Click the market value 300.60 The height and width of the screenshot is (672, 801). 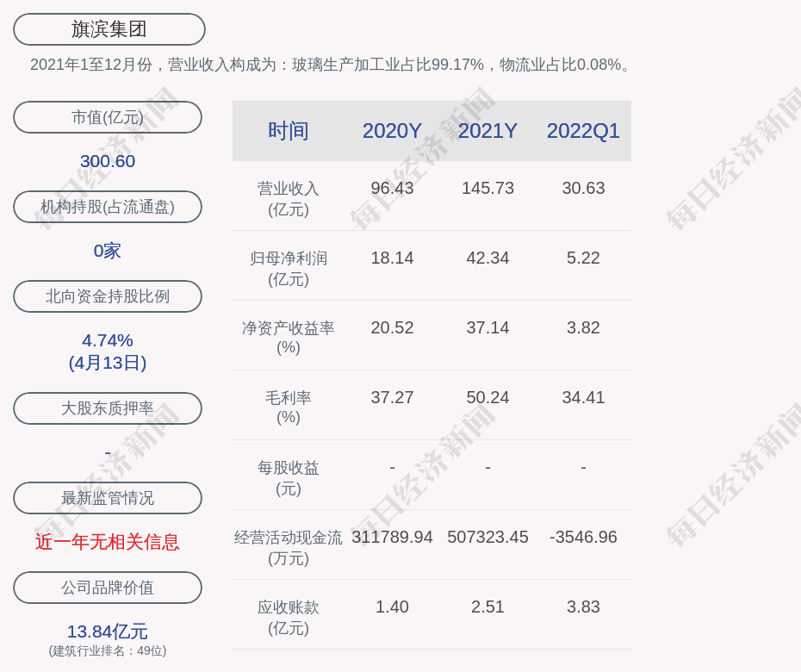point(108,161)
